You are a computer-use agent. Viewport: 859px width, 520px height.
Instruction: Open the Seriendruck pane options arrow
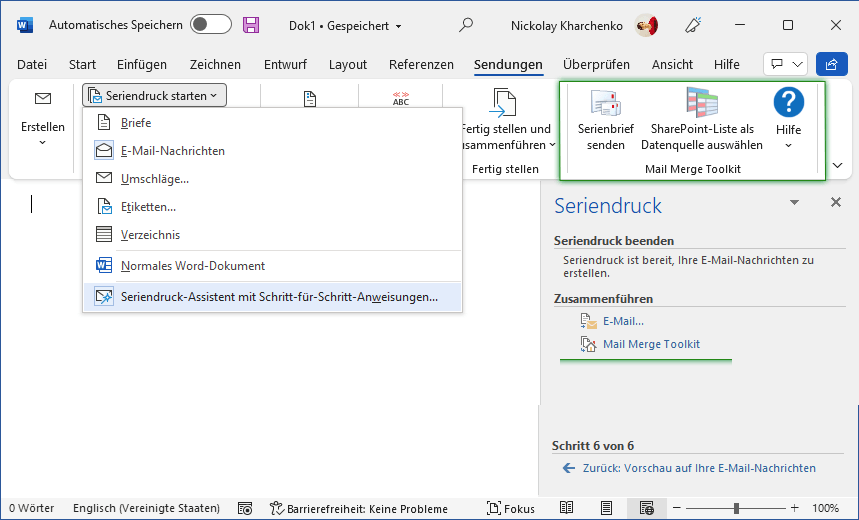coord(794,203)
